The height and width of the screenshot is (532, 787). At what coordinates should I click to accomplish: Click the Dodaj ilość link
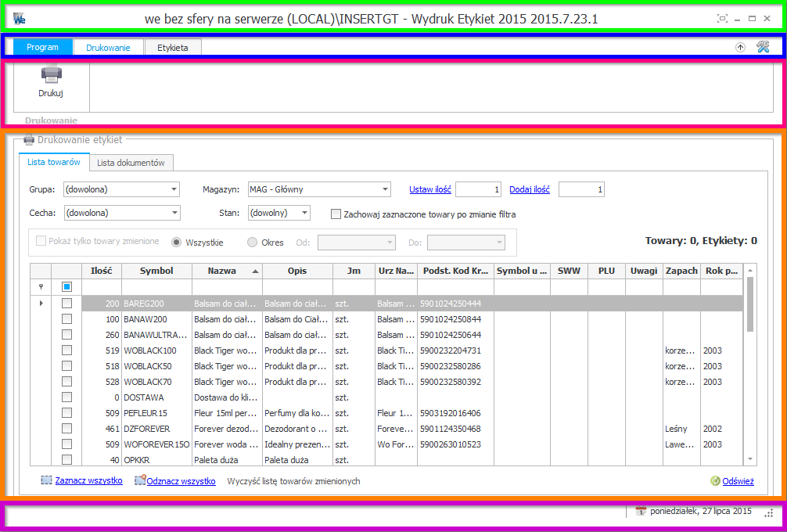tap(530, 189)
